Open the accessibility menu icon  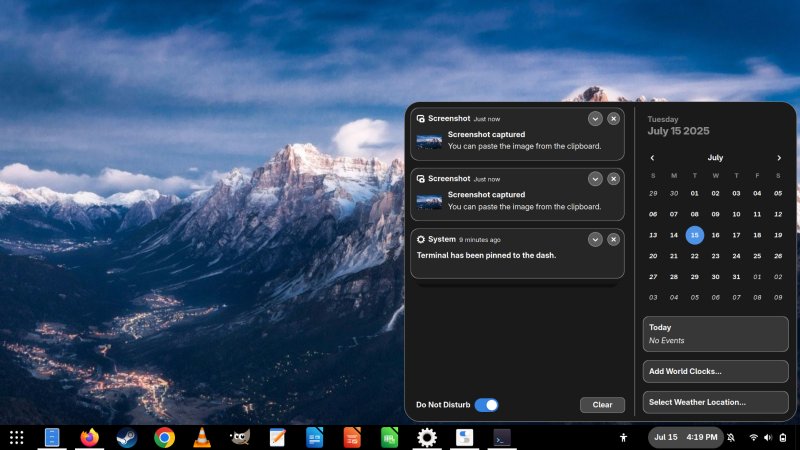pos(623,437)
